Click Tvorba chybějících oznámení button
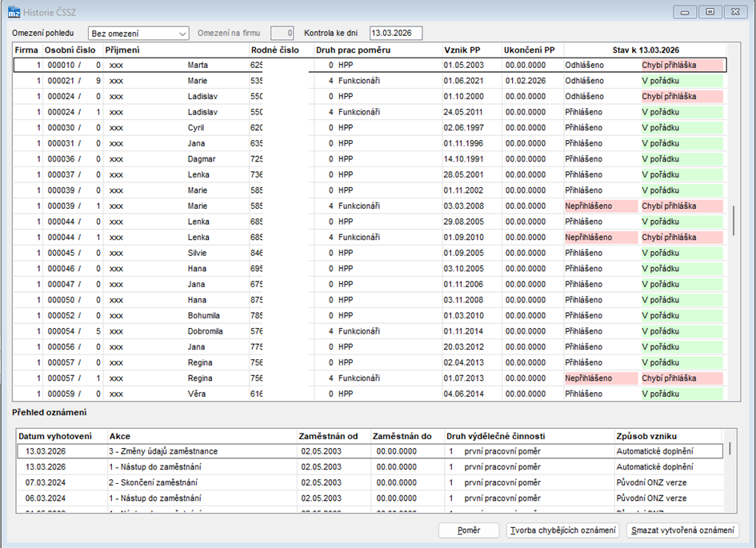Viewport: 756px width, 548px height. [562, 530]
